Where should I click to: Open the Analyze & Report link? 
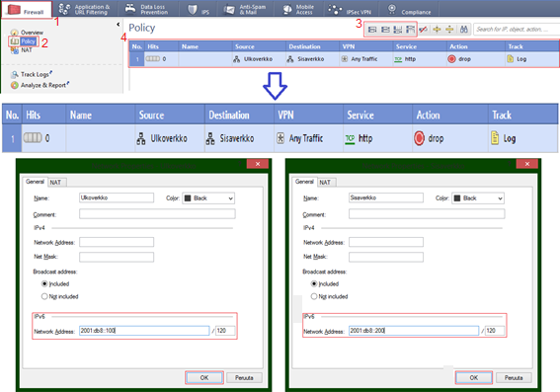(x=40, y=85)
